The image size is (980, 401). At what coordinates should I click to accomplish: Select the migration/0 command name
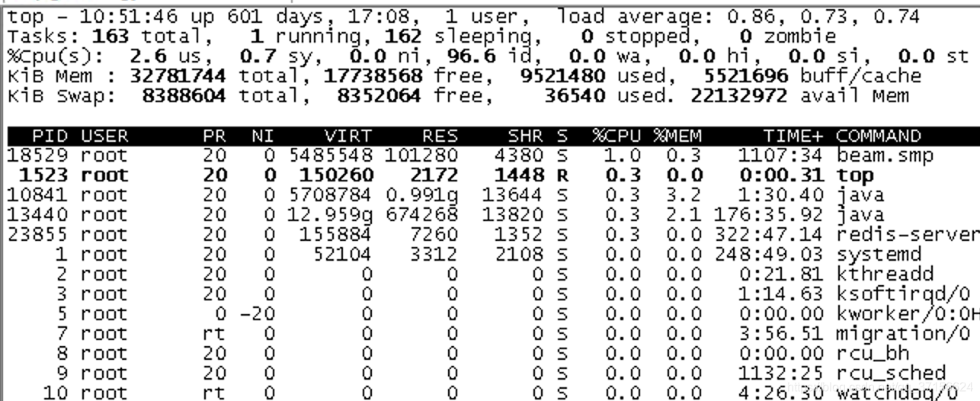(x=902, y=332)
